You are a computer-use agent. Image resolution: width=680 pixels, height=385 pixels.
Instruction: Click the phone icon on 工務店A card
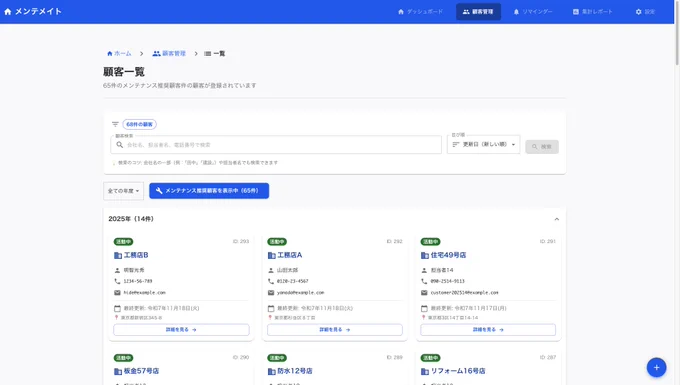point(271,281)
